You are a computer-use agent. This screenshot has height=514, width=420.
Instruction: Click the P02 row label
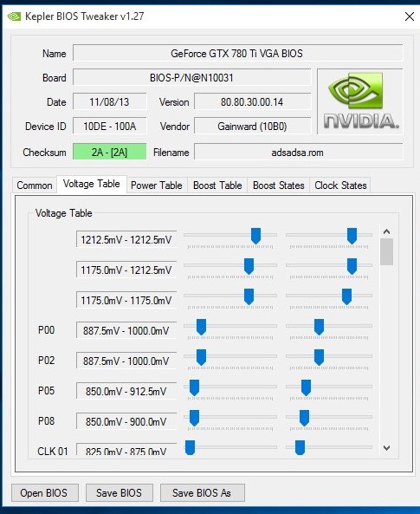point(46,361)
